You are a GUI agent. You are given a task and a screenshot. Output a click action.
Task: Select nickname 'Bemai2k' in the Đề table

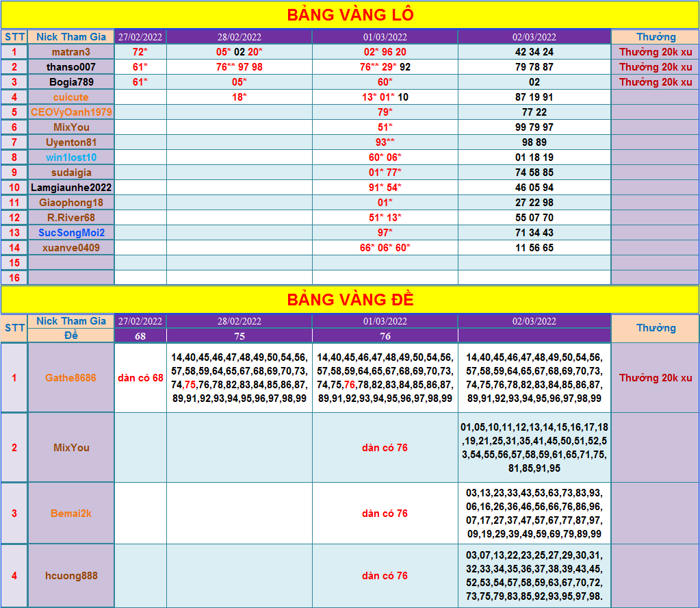coord(71,514)
